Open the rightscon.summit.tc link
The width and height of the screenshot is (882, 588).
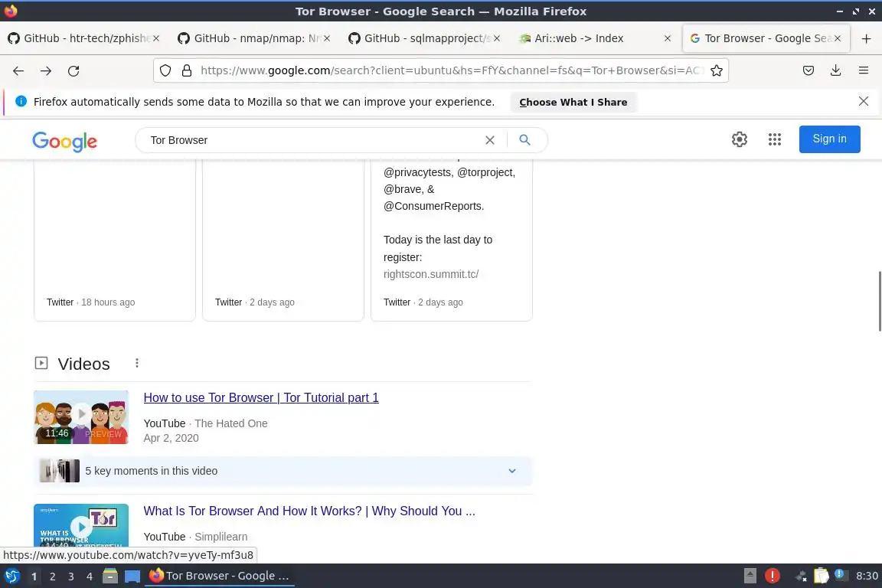[x=431, y=274]
